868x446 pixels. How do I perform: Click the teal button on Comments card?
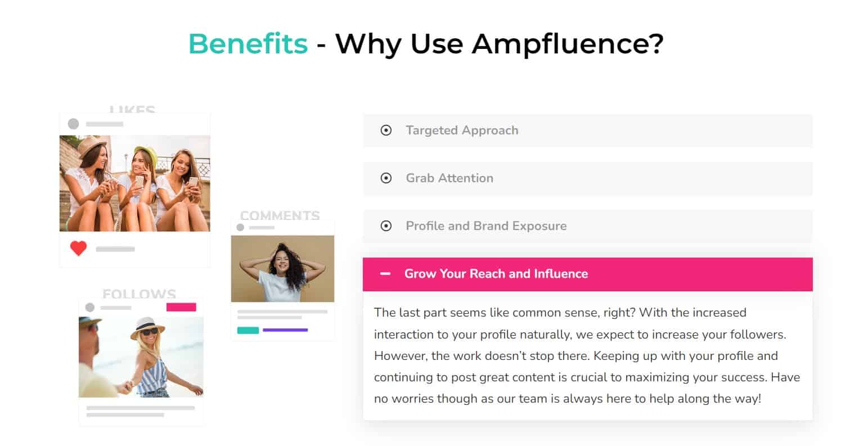click(x=248, y=330)
